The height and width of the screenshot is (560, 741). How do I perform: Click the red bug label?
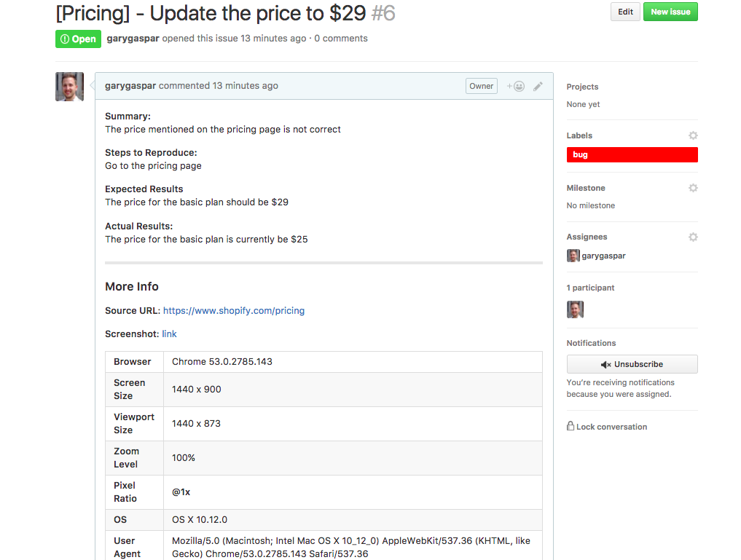(632, 154)
